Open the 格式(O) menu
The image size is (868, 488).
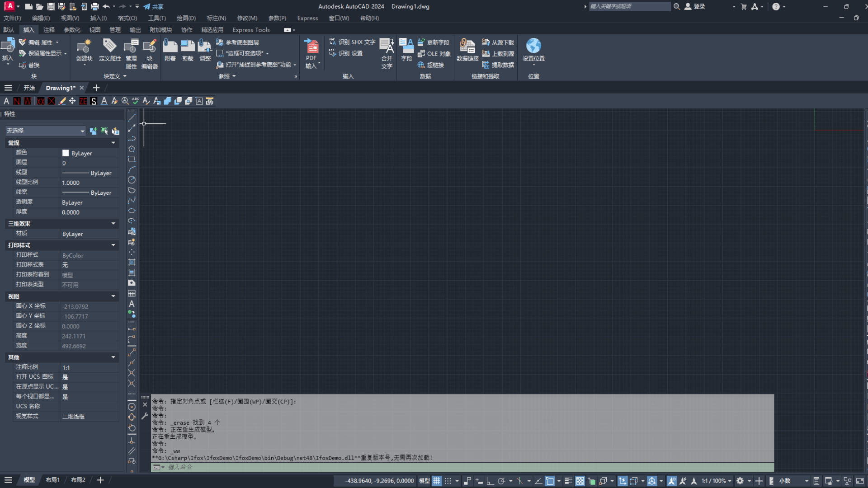[x=127, y=18]
